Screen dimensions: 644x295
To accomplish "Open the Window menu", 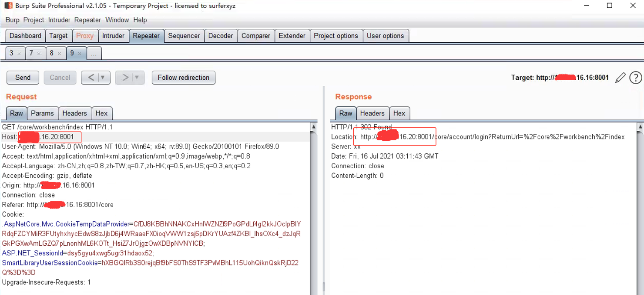I will (x=117, y=20).
